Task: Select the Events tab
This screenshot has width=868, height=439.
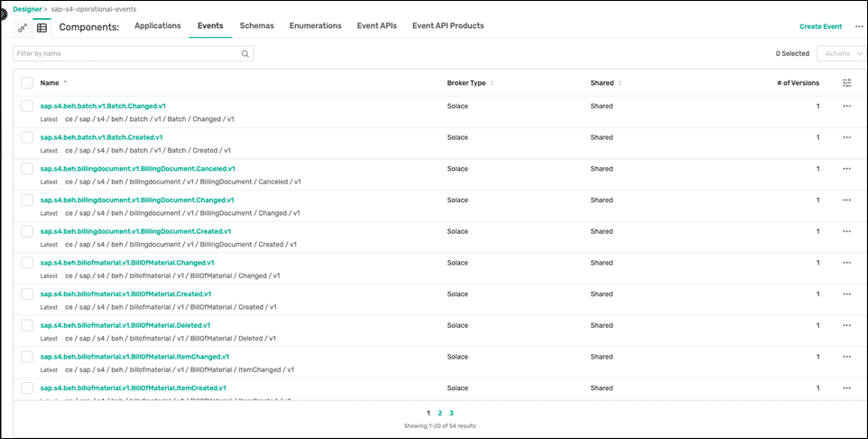Action: pos(210,26)
